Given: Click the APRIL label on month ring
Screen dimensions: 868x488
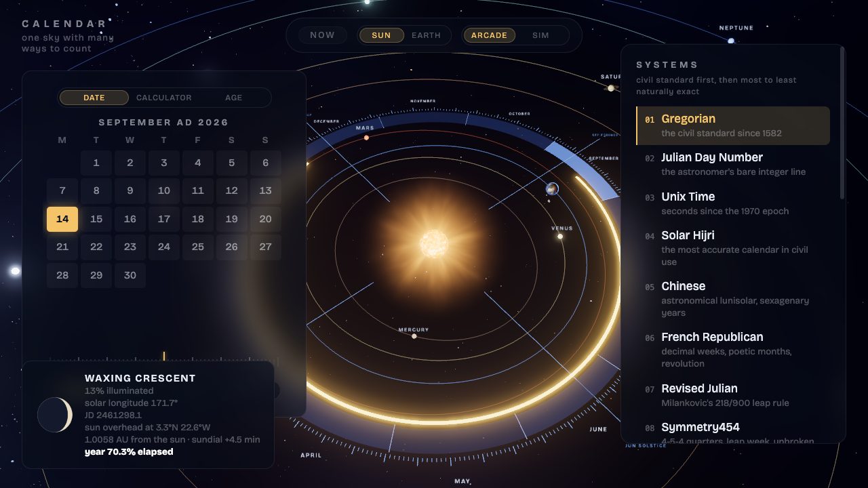Looking at the screenshot, I should tap(311, 455).
